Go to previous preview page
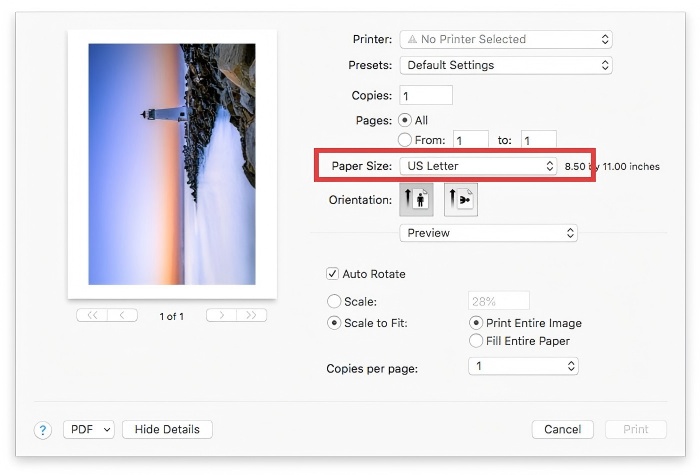Screen dimensions: 700x475 [x=122, y=315]
